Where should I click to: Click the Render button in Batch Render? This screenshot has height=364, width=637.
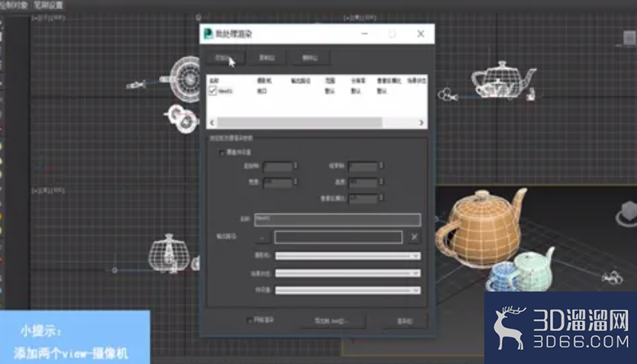(x=405, y=321)
